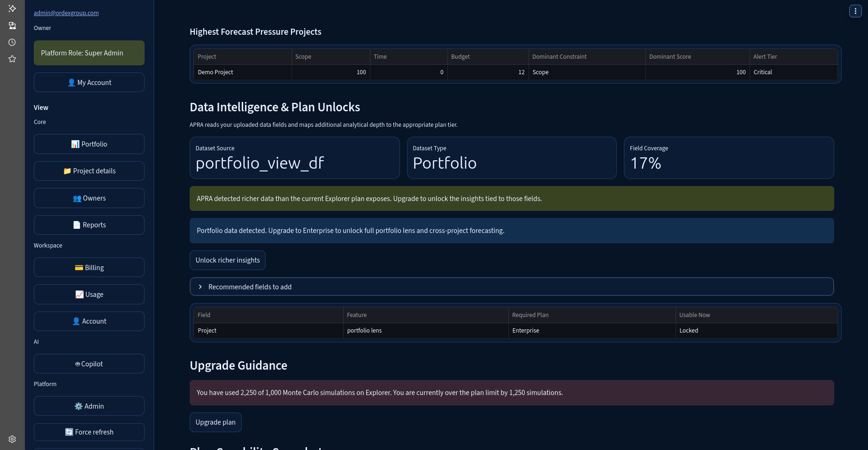Open the three-dot options menu
868x450 pixels.
pyautogui.click(x=855, y=11)
